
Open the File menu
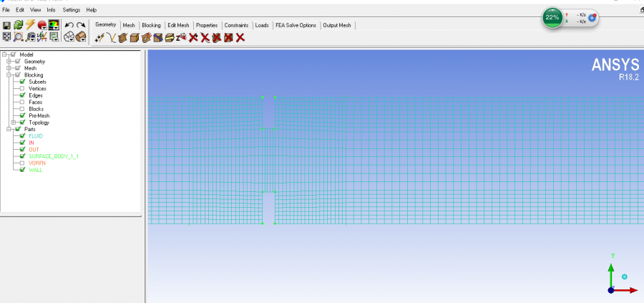pos(6,10)
